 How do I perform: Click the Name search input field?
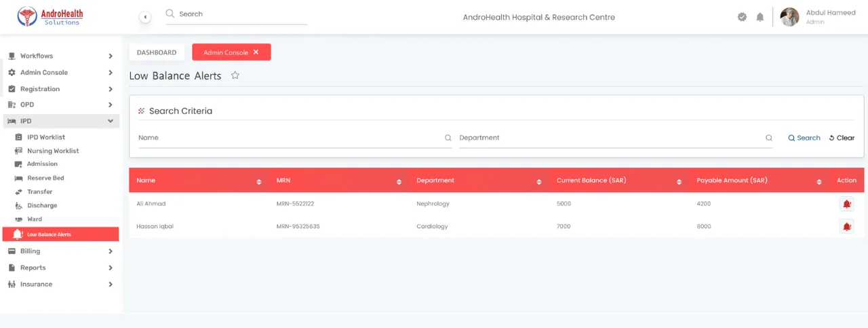[x=295, y=138]
